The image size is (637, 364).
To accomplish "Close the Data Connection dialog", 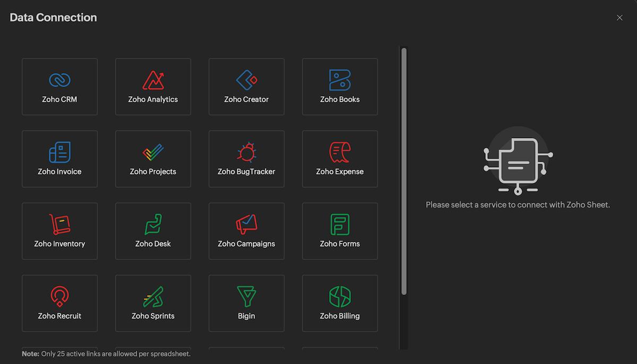I will click(619, 18).
